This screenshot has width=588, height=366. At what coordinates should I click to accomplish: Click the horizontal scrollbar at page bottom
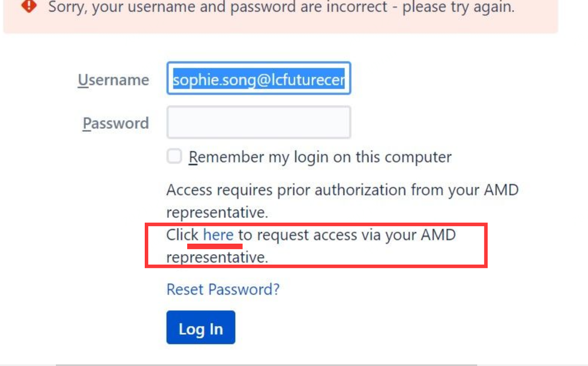point(266,364)
